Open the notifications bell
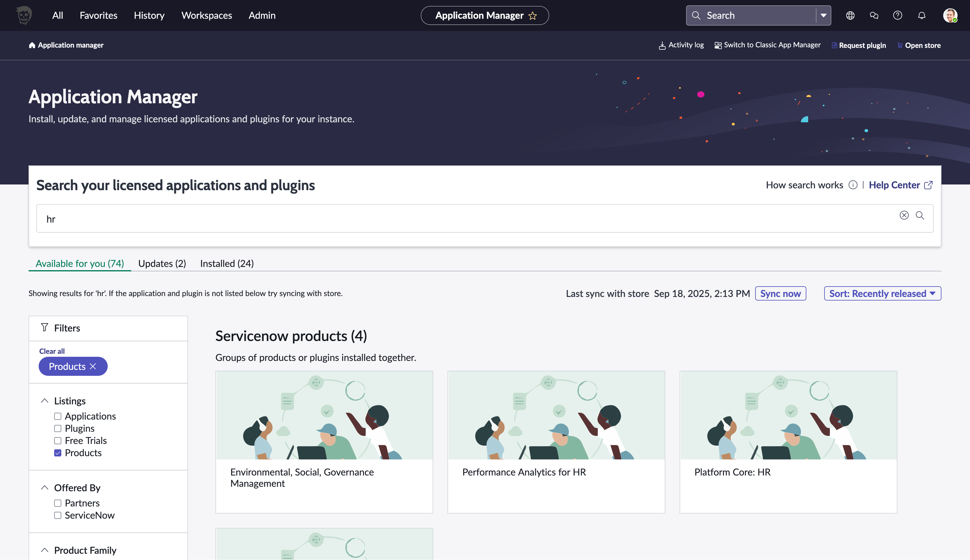This screenshot has height=560, width=970. point(921,15)
